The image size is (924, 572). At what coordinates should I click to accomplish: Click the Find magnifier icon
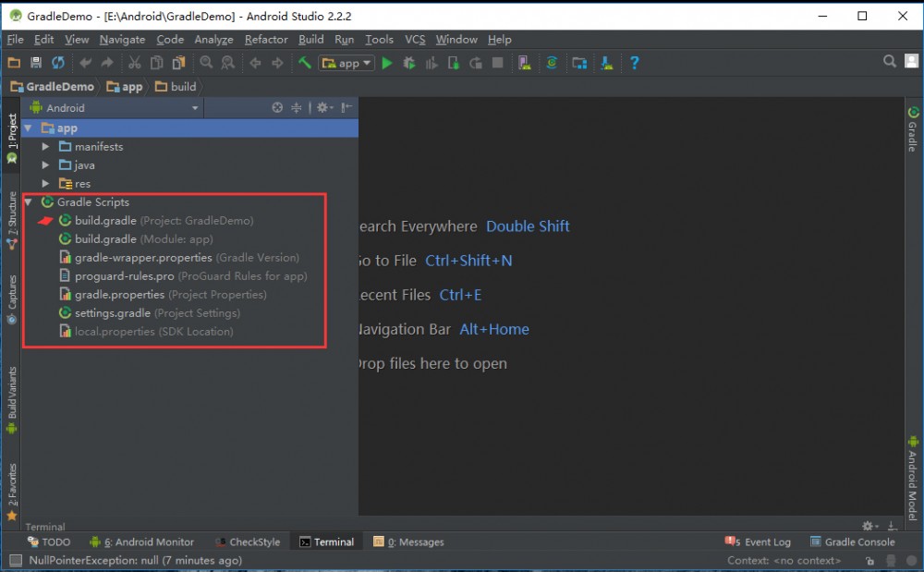pos(206,63)
